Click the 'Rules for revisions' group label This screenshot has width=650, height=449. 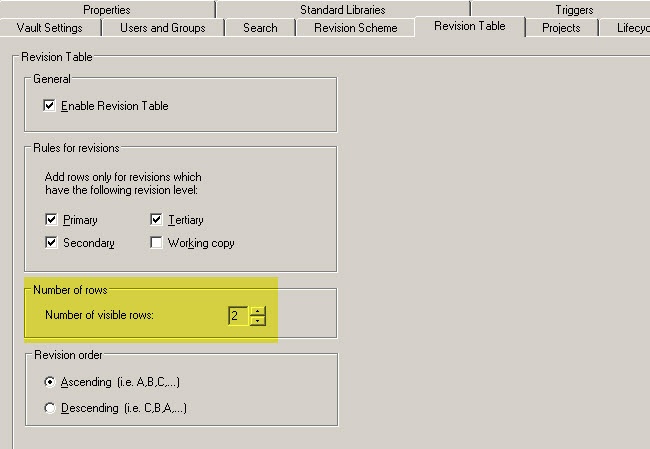(x=76, y=148)
